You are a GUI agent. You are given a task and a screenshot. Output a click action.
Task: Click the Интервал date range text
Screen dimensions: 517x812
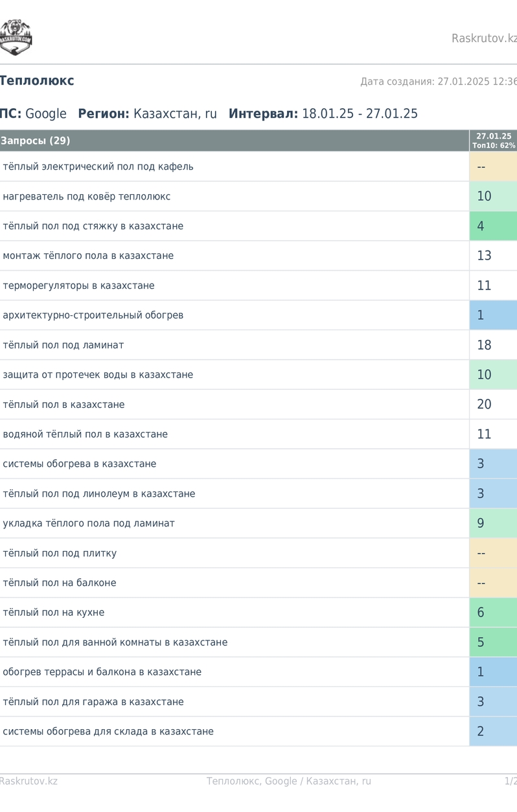(360, 114)
